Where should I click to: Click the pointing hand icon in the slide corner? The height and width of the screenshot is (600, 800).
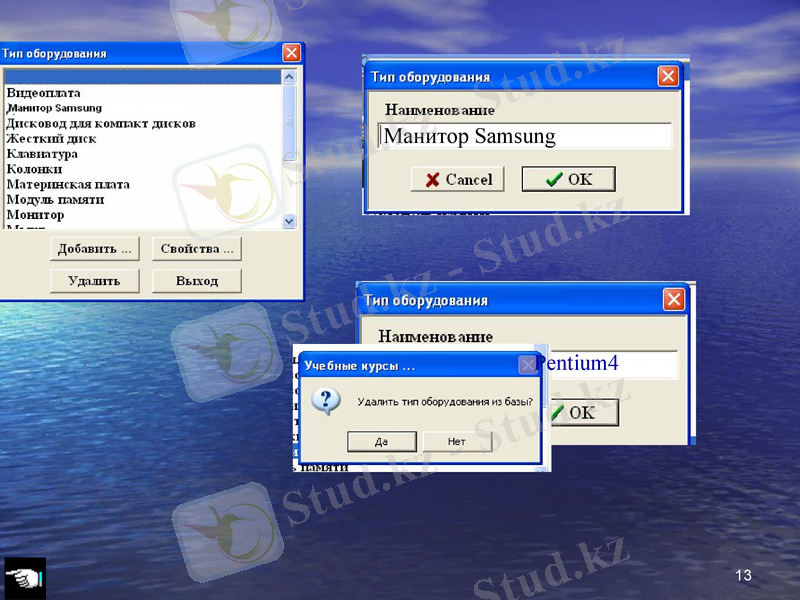click(24, 578)
